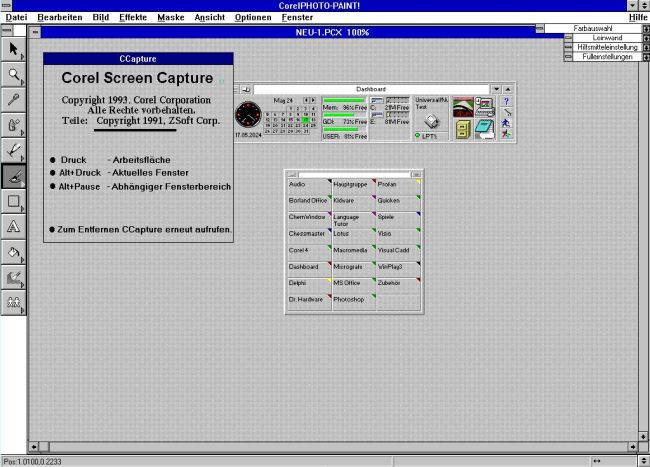Click vertical scrollbar down arrow
Viewport: 650px width, 467px height.
[643, 436]
